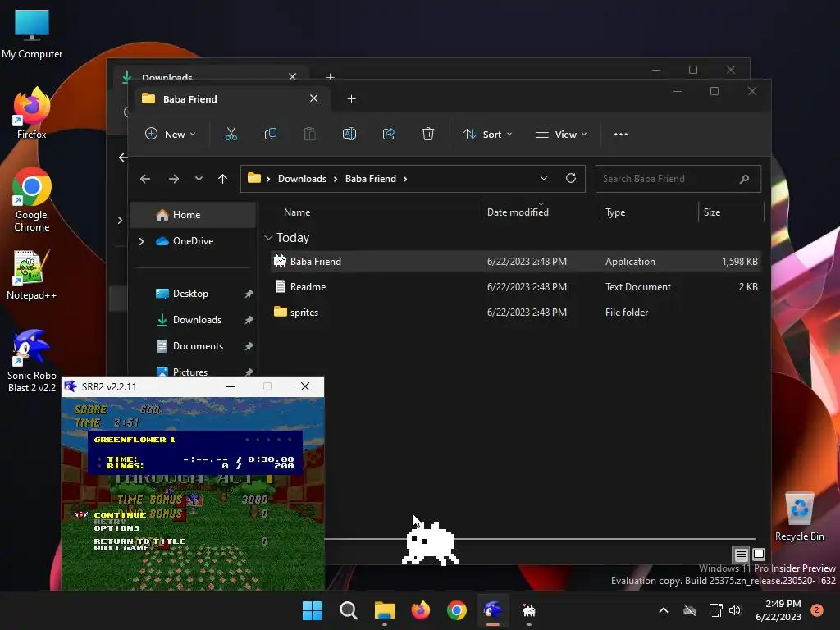Click the Share icon in toolbar
The image size is (840, 630).
(388, 134)
